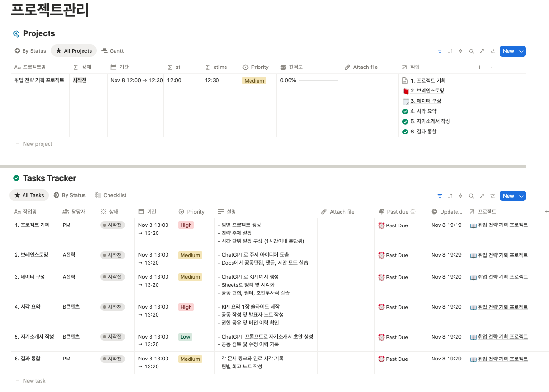549x392 pixels.
Task: Open the filter icon in Projects toolbar
Action: (x=440, y=51)
